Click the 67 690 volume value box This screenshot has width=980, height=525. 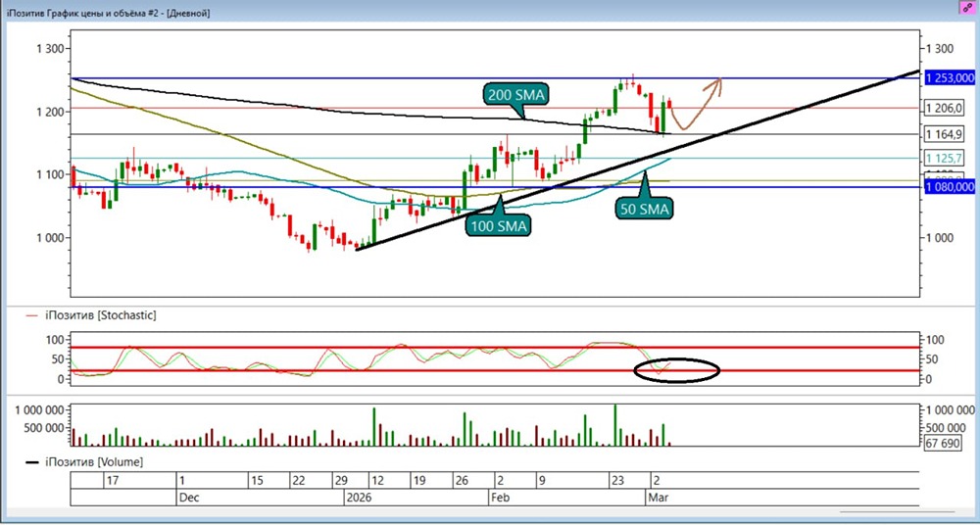pyautogui.click(x=943, y=443)
